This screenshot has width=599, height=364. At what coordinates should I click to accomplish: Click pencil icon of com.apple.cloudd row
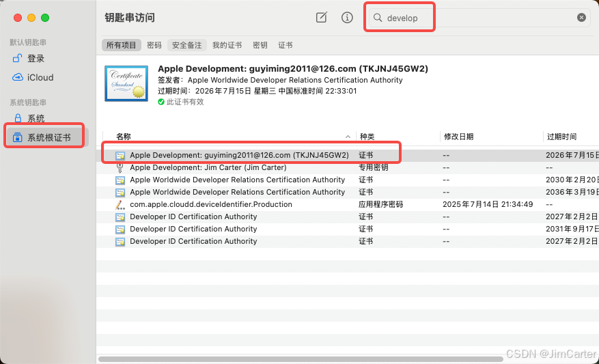click(x=120, y=205)
